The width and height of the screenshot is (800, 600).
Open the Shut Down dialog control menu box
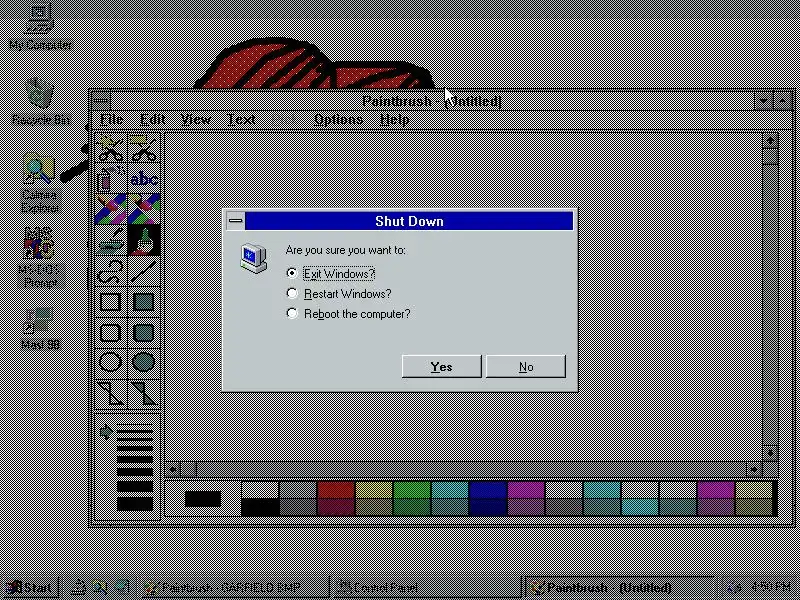tap(235, 221)
